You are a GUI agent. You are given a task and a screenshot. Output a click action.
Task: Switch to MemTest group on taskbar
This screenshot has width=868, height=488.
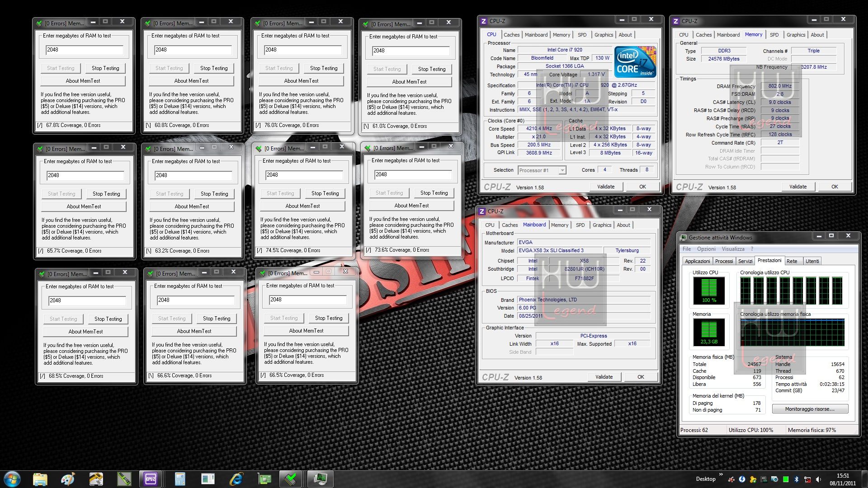click(291, 479)
